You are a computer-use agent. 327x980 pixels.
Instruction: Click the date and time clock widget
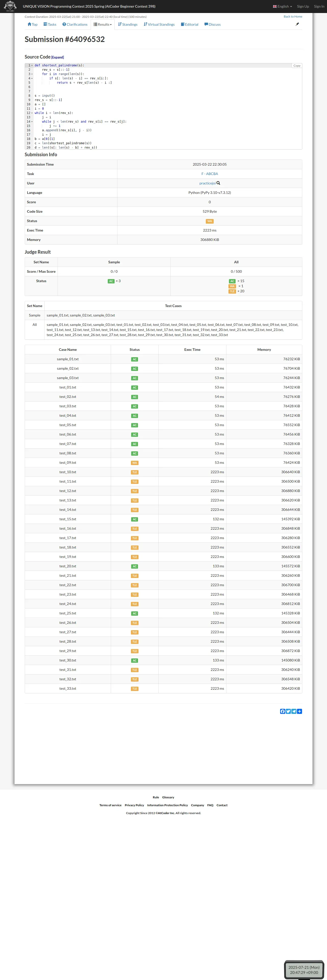coord(304,970)
